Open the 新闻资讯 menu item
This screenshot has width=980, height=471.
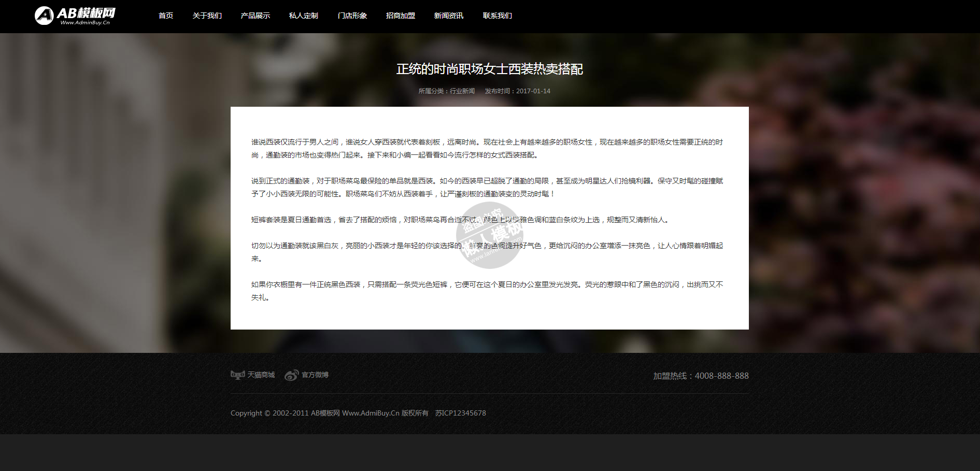point(449,16)
